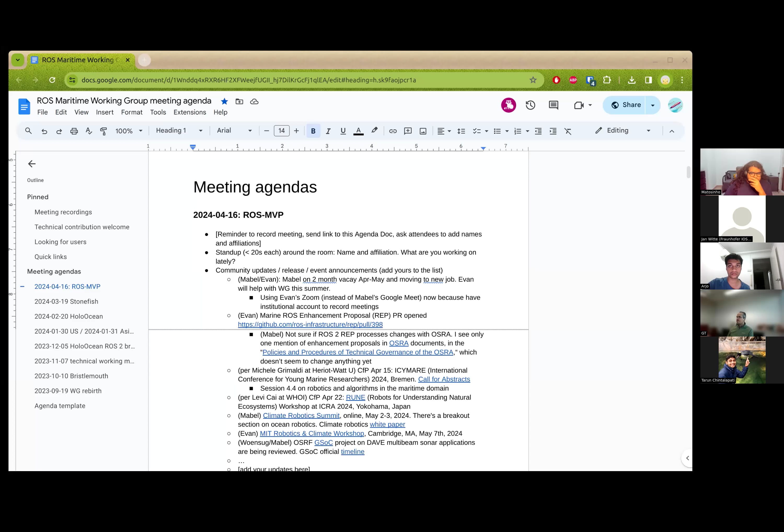
Task: Click the decrease indent icon
Action: [x=538, y=131]
